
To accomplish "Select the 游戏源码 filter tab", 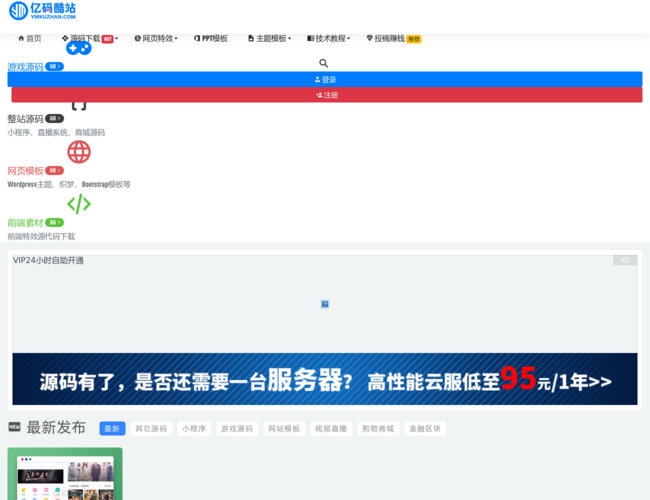I will click(x=237, y=429).
